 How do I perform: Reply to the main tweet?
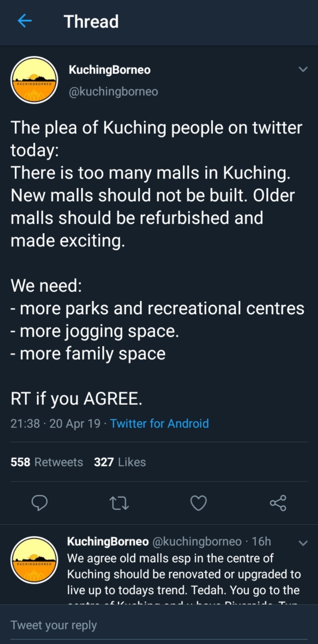(40, 503)
